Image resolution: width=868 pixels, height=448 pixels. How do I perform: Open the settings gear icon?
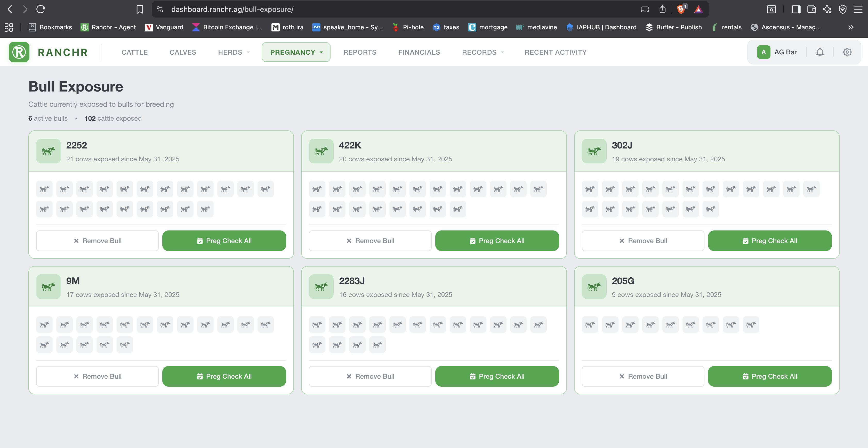pyautogui.click(x=847, y=52)
